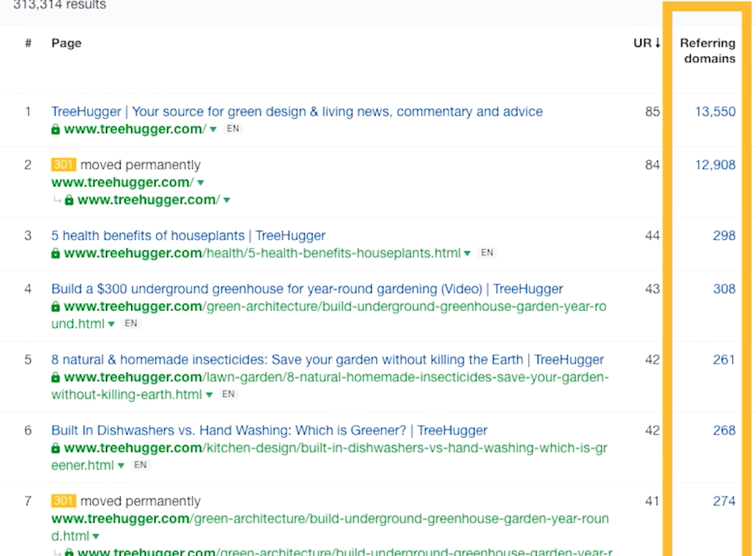Screen dimensions: 756x556
Task: Visit row 2 redirect target treehugger.com URL
Action: [149, 200]
